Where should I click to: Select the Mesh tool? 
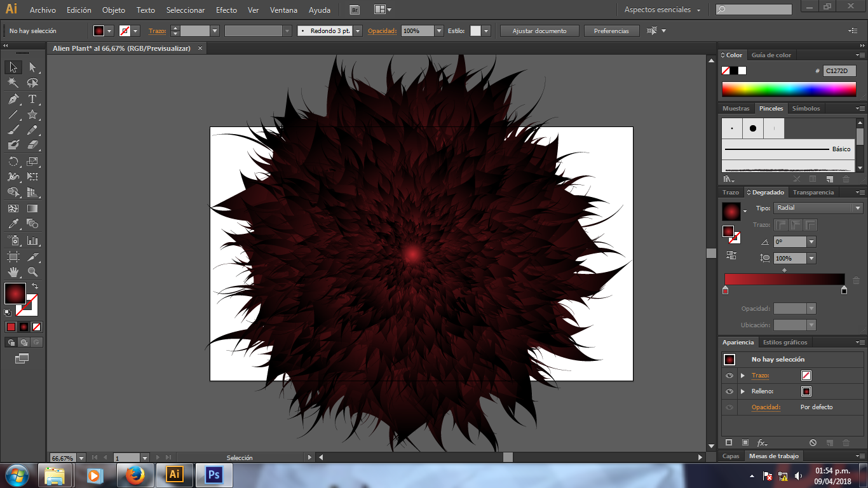coord(13,208)
